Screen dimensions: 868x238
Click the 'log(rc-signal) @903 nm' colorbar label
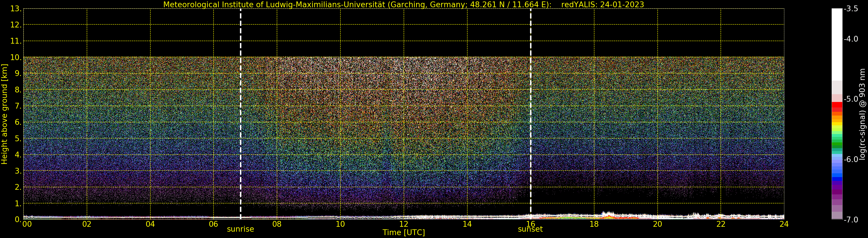[x=862, y=114]
